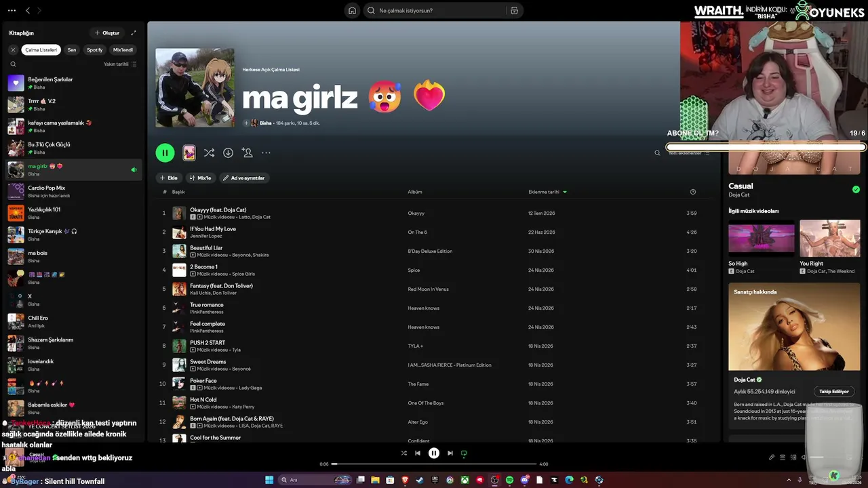Open the Yakın tarihli sort menu

pos(120,64)
